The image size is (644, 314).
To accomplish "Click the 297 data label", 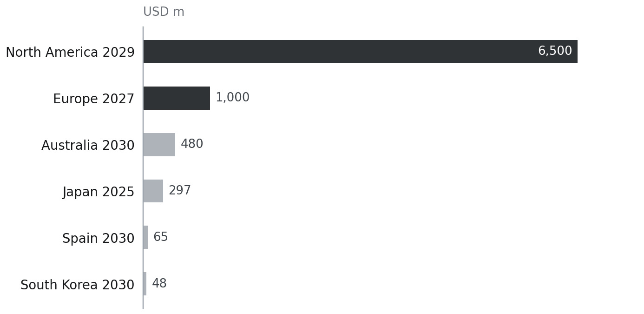I will [x=180, y=191].
